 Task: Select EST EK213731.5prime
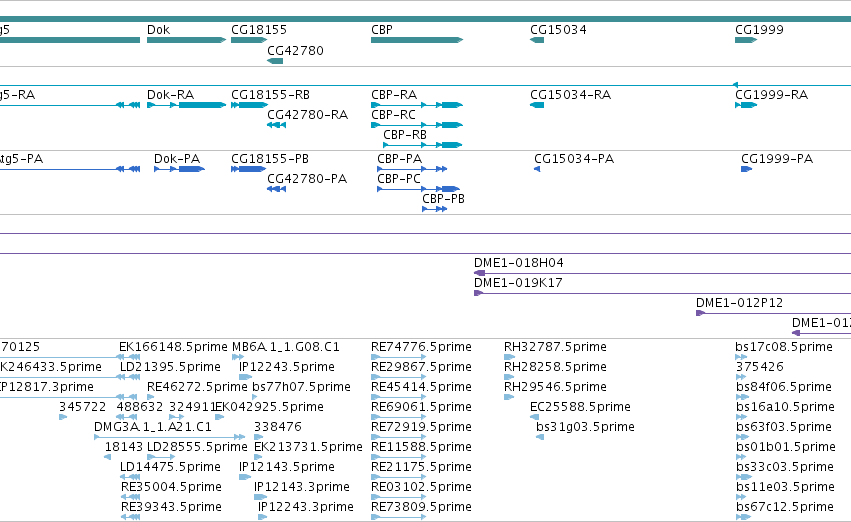pyautogui.click(x=308, y=447)
